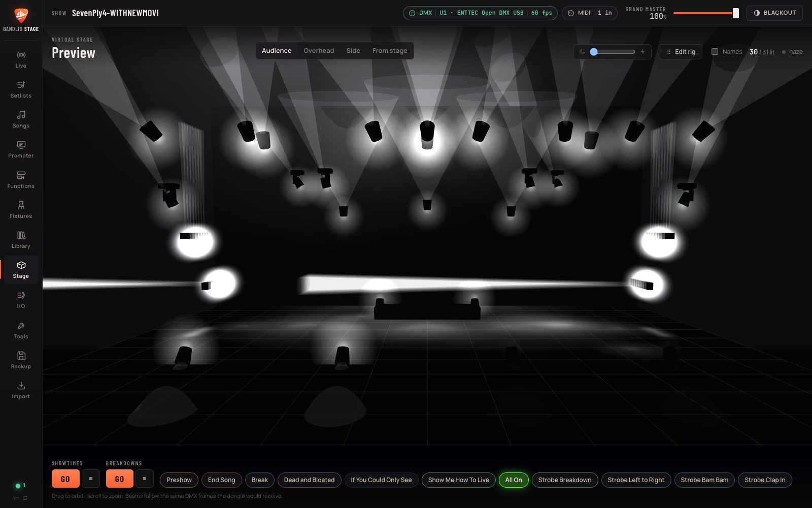
Task: Open the Tools sidebar icon
Action: point(21,330)
